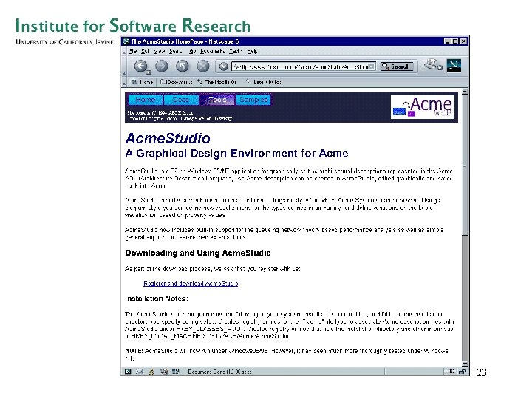Click the Installation Notes heading
Image resolution: width=532 pixels, height=399 pixels.
click(x=157, y=299)
